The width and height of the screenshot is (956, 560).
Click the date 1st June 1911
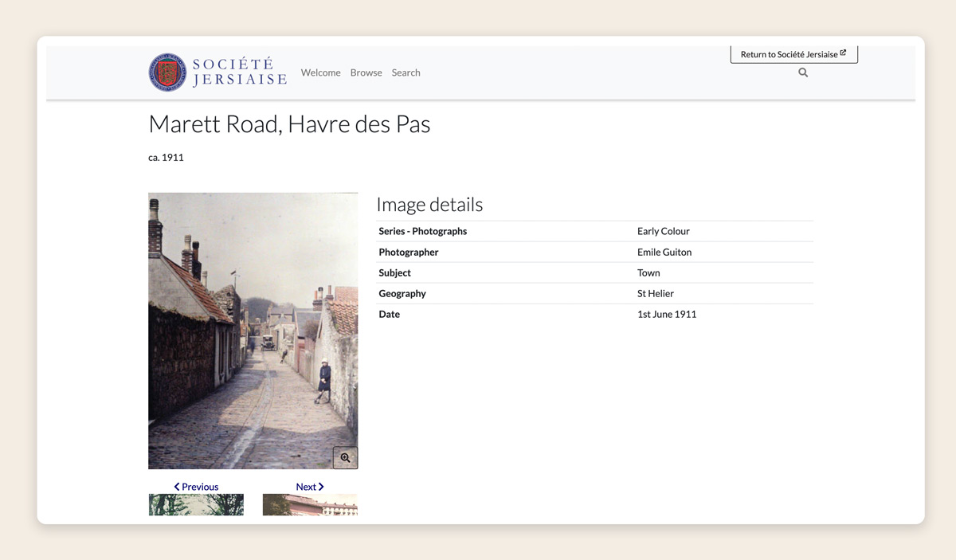666,314
